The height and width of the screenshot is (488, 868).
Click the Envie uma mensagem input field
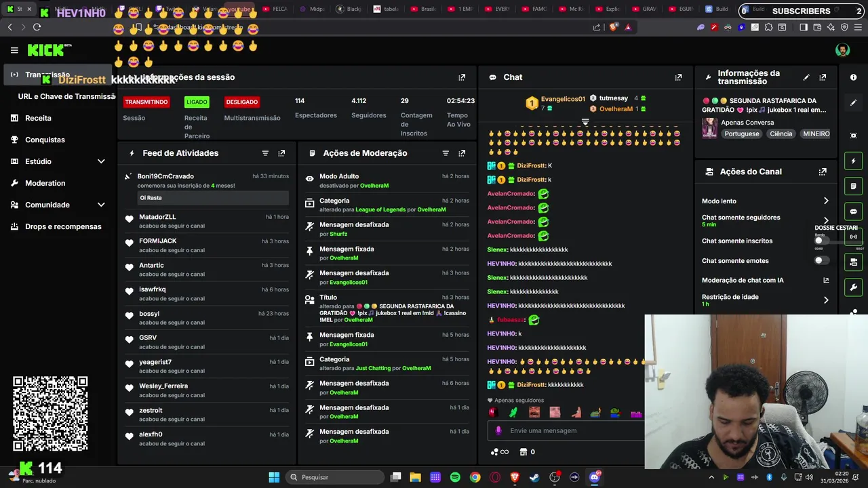coord(566,430)
